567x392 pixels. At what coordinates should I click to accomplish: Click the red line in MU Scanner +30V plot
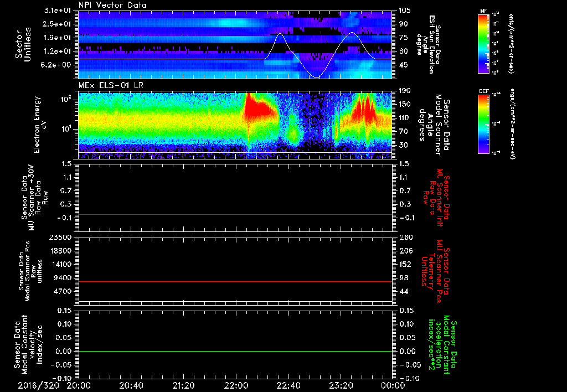click(235, 214)
